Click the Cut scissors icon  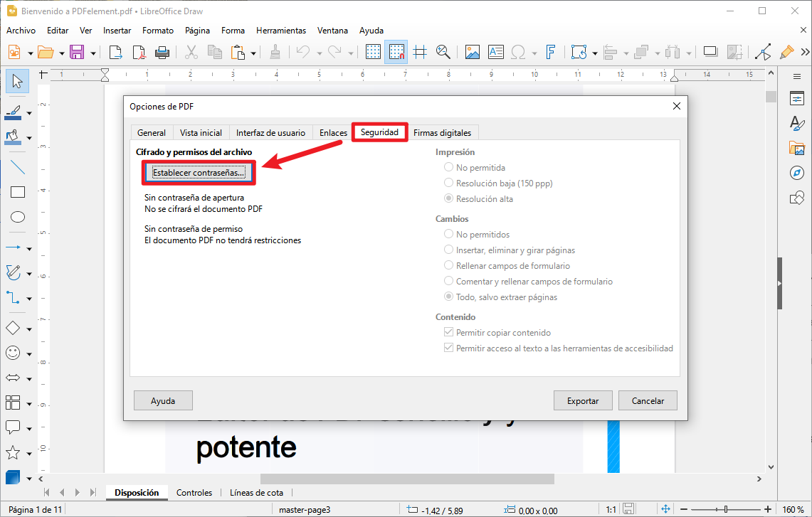191,52
